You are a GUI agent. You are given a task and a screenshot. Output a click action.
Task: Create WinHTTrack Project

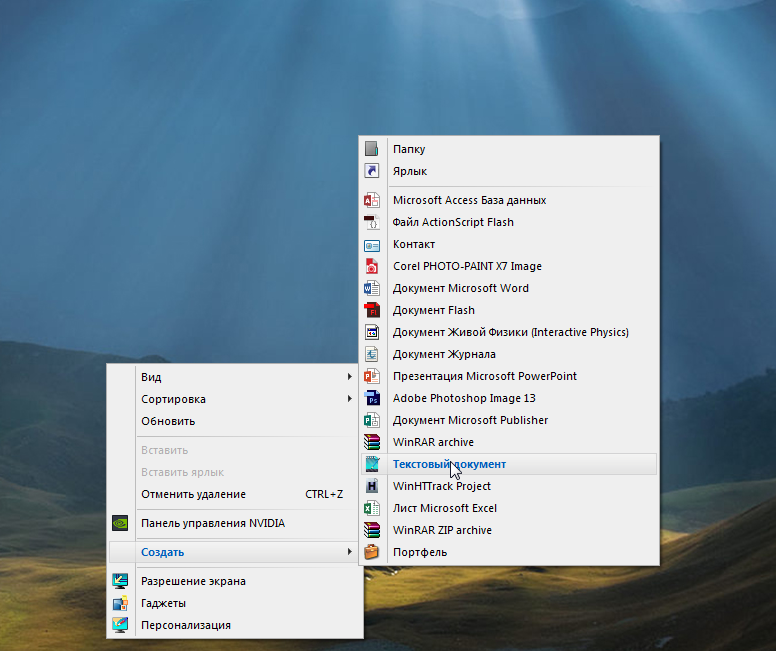(509, 486)
